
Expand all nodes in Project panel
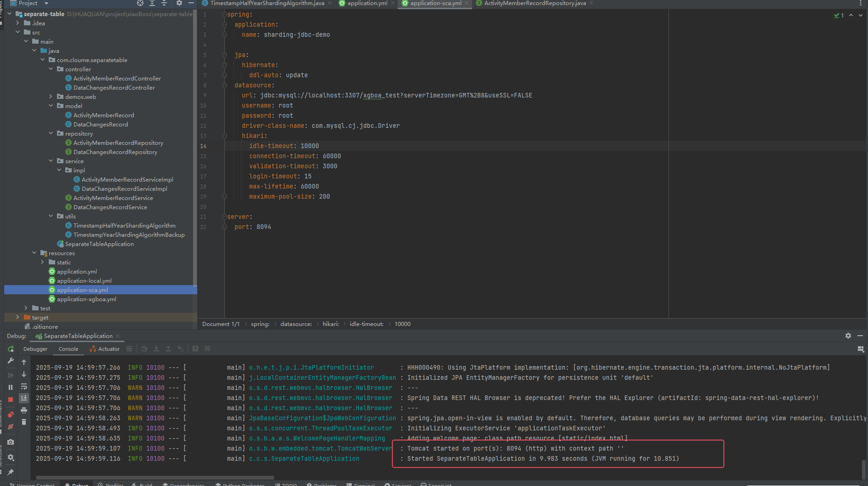click(152, 3)
